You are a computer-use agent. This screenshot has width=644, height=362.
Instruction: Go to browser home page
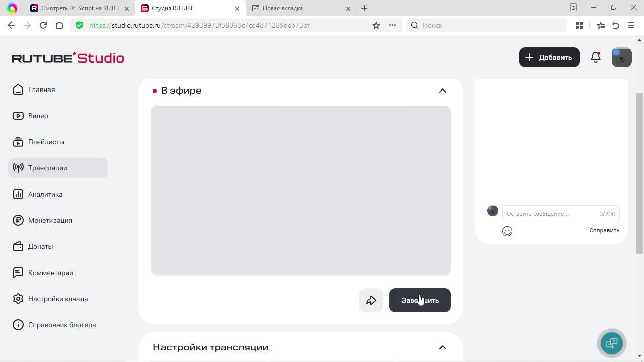click(x=59, y=25)
